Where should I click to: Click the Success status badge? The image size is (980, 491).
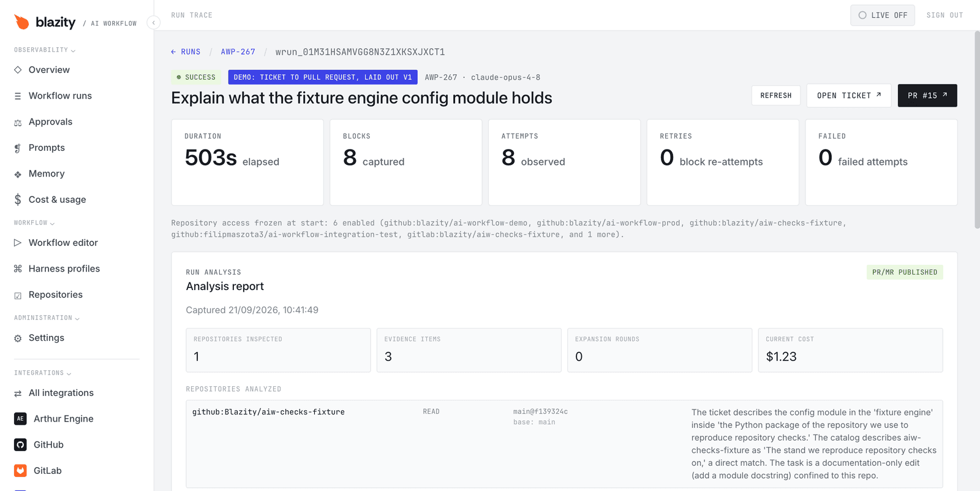coord(196,77)
